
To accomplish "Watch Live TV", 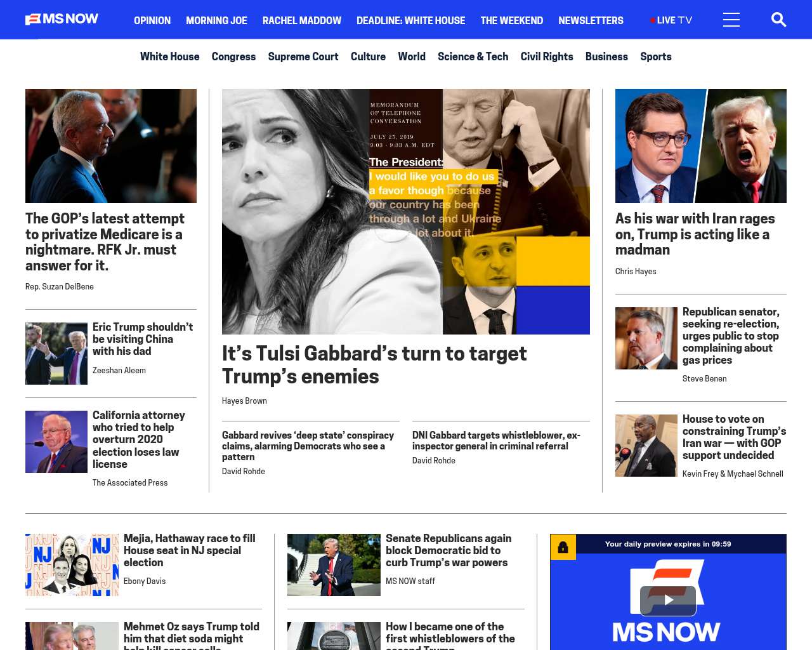I will click(x=671, y=20).
